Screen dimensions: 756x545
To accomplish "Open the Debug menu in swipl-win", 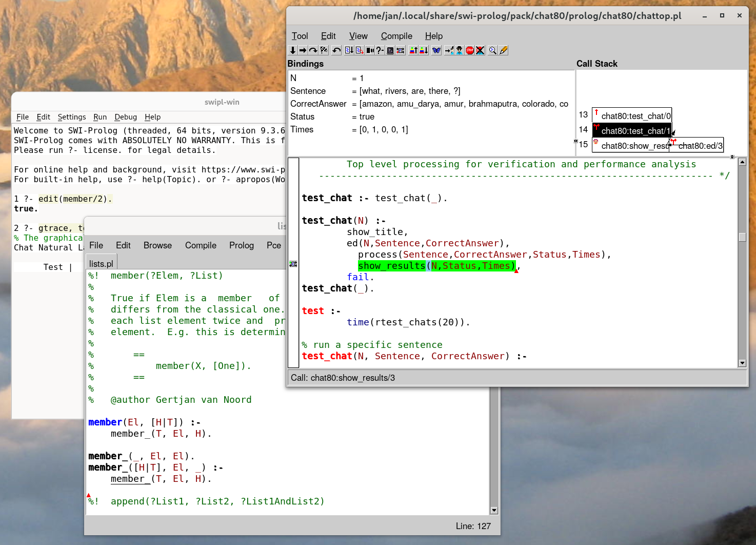I will click(126, 117).
